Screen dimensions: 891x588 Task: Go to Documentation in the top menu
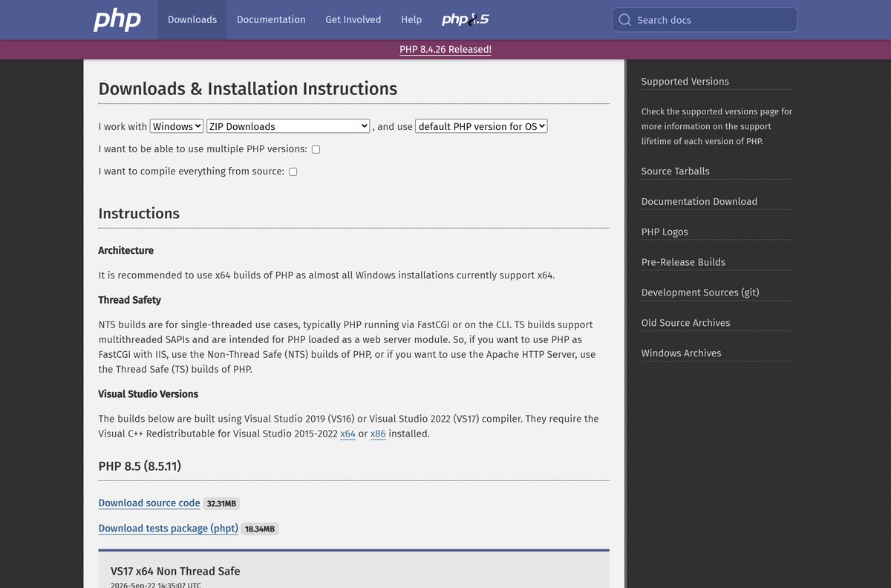coord(271,20)
